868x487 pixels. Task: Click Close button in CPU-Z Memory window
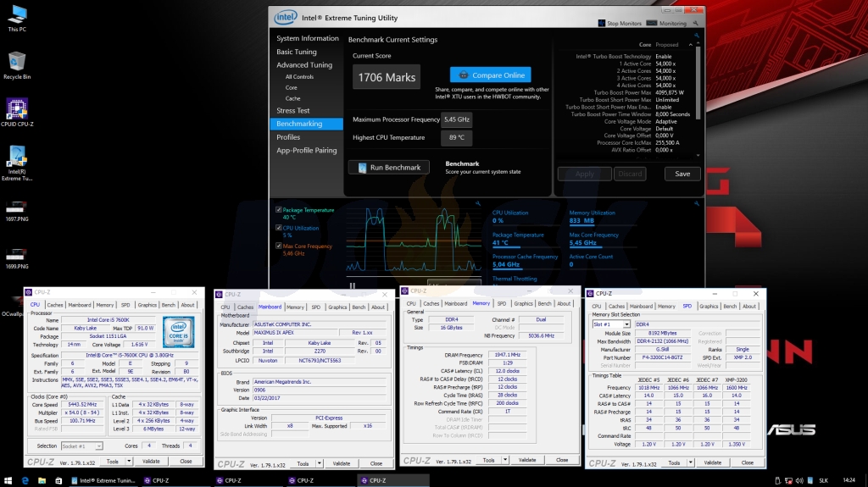pos(562,460)
